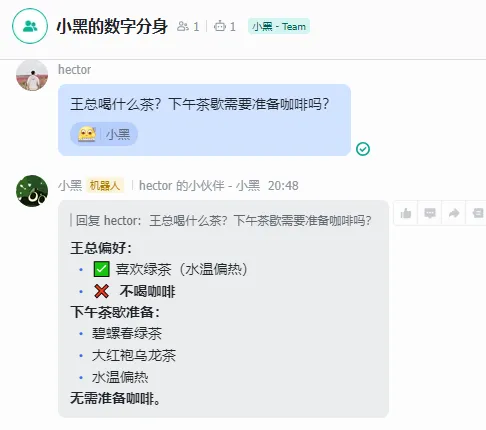Click the group avatar icon in header
Screen dimensions: 486x430
pyautogui.click(x=30, y=26)
